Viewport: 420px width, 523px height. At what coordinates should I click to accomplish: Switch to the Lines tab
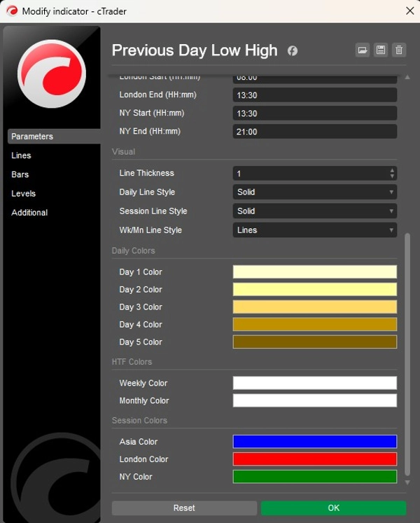click(x=21, y=155)
